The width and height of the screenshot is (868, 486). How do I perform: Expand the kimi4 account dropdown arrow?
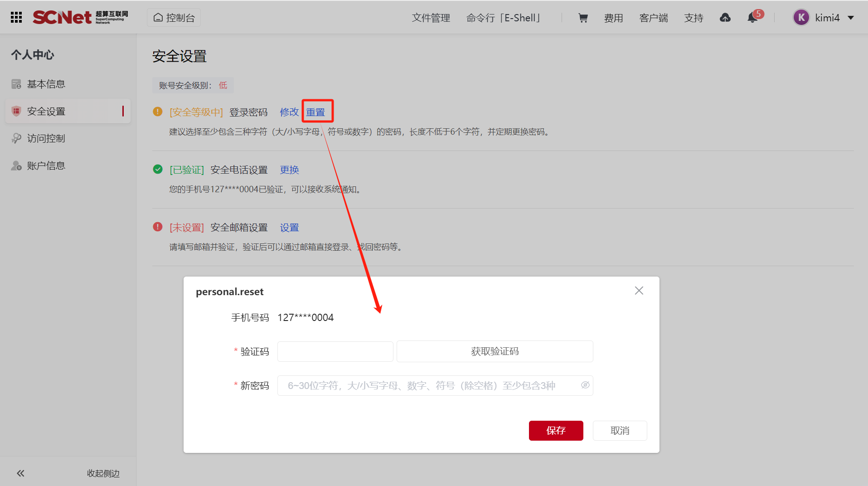(851, 18)
